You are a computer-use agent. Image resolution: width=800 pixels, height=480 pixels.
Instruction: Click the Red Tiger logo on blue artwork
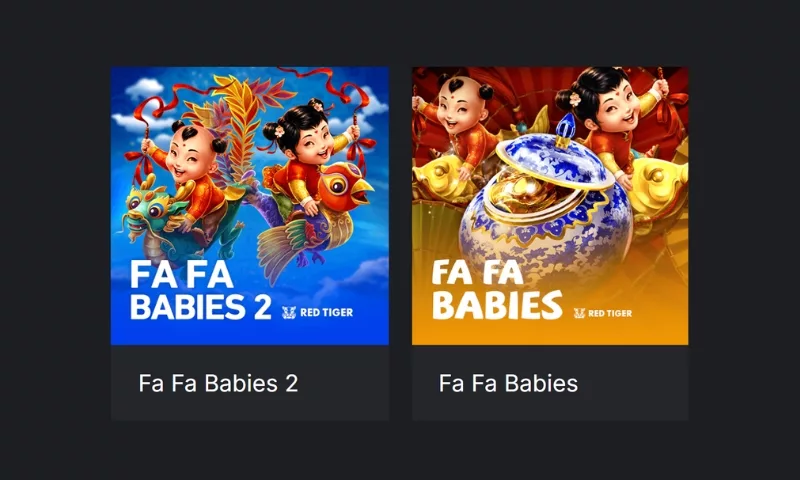[317, 312]
